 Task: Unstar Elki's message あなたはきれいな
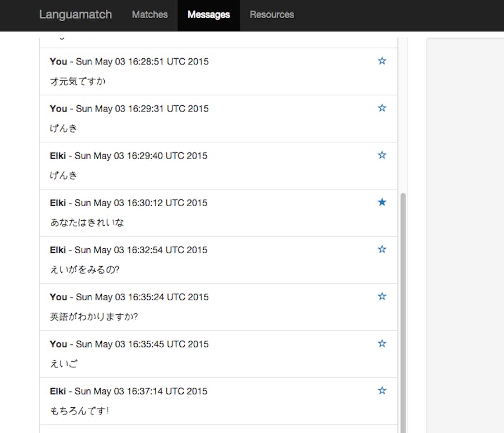pyautogui.click(x=382, y=202)
